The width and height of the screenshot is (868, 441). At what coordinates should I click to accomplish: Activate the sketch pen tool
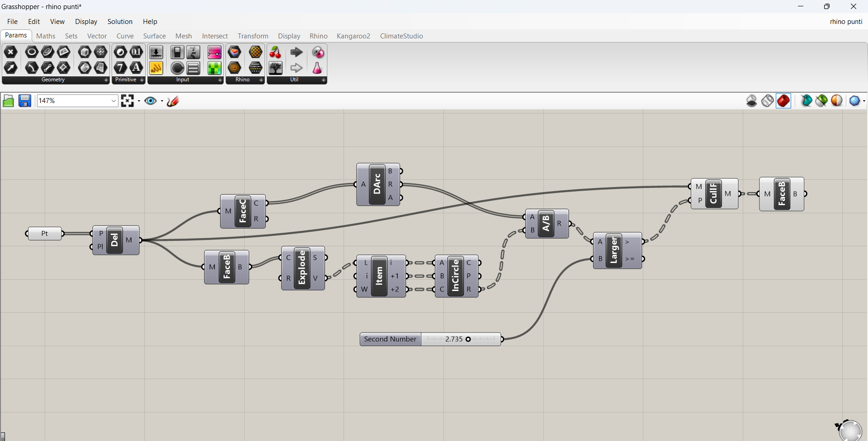coord(173,101)
